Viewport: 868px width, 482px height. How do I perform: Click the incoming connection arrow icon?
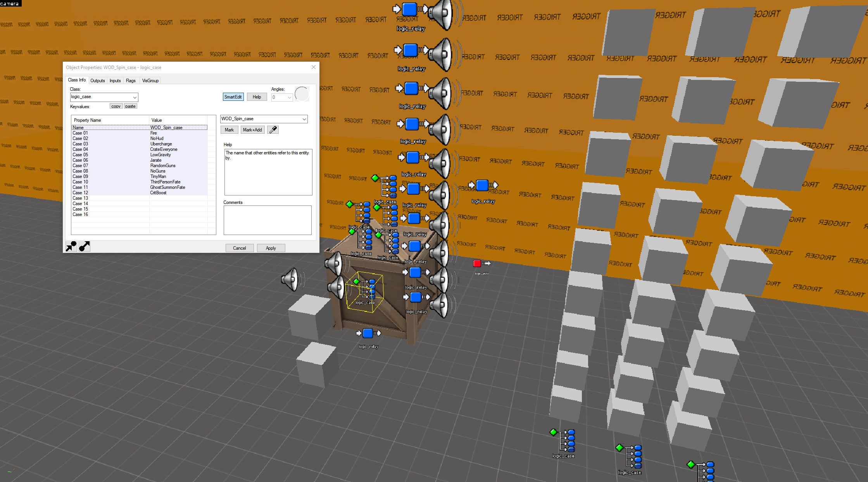71,246
